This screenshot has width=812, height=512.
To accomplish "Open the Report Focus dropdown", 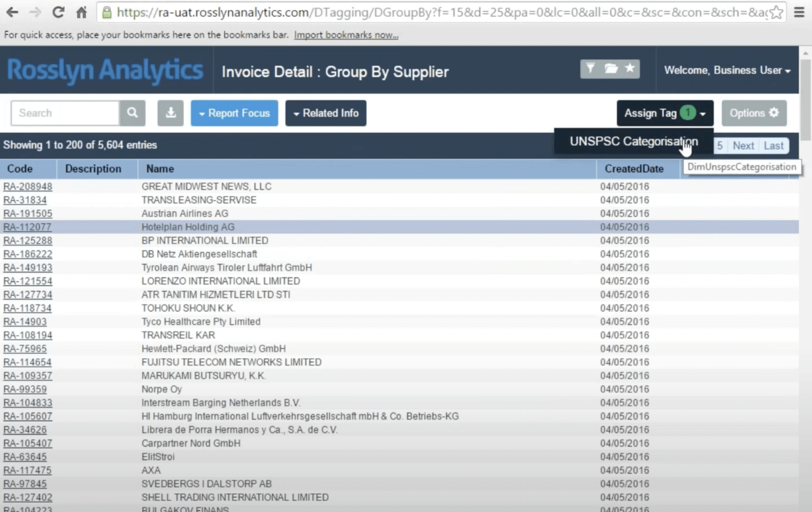I will pos(234,113).
